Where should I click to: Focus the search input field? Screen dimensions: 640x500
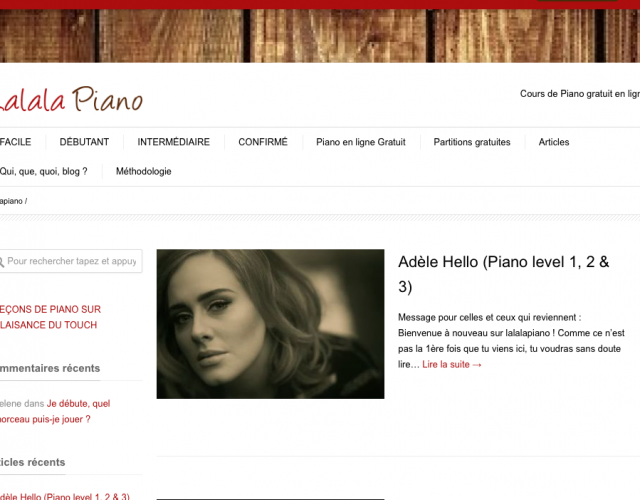[71, 261]
